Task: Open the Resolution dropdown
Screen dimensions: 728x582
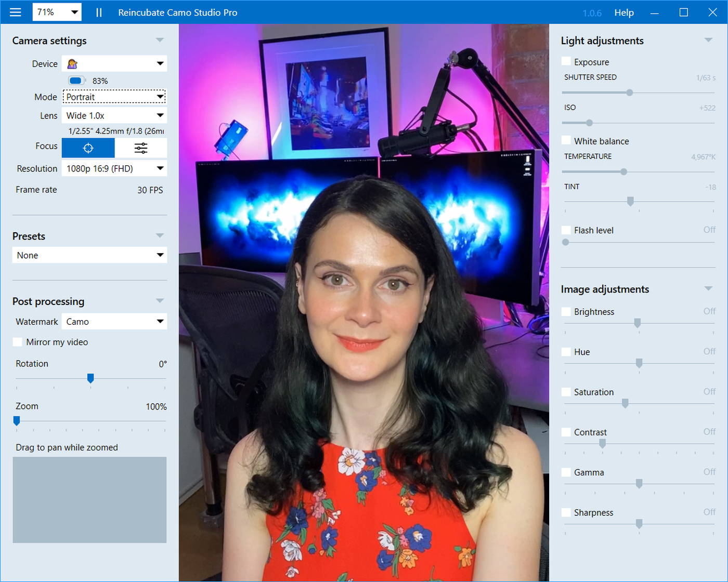Action: click(114, 168)
